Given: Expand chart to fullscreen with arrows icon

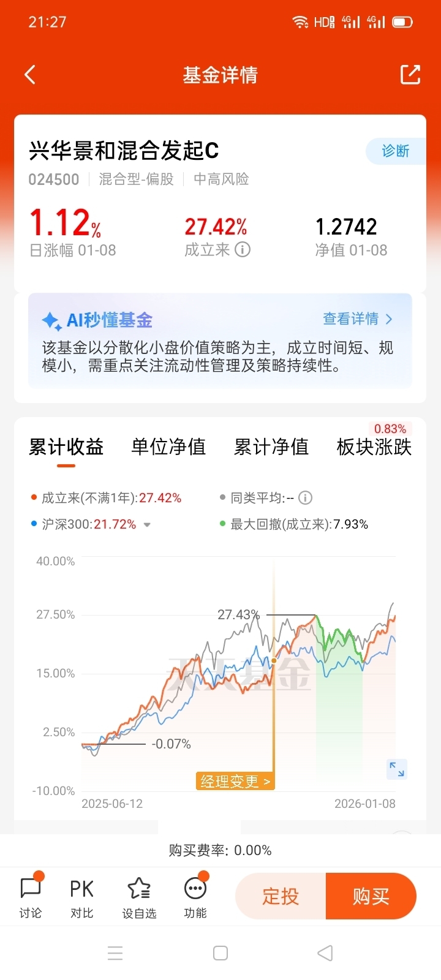Looking at the screenshot, I should [397, 769].
